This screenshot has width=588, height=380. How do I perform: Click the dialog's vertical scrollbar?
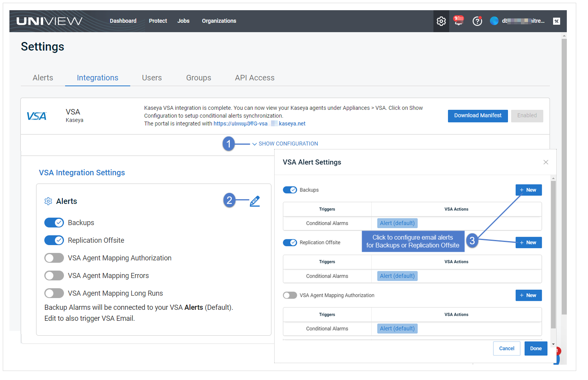[x=553, y=254]
